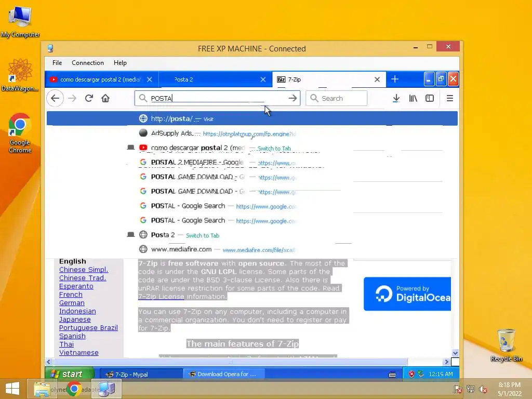Open the browser hamburger menu
Image resolution: width=532 pixels, height=399 pixels.
point(450,98)
